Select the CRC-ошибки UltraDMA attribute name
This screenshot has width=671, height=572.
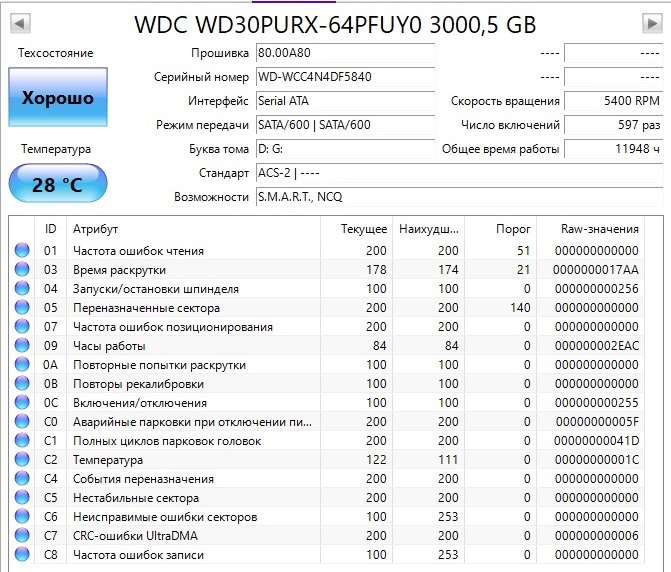135,536
